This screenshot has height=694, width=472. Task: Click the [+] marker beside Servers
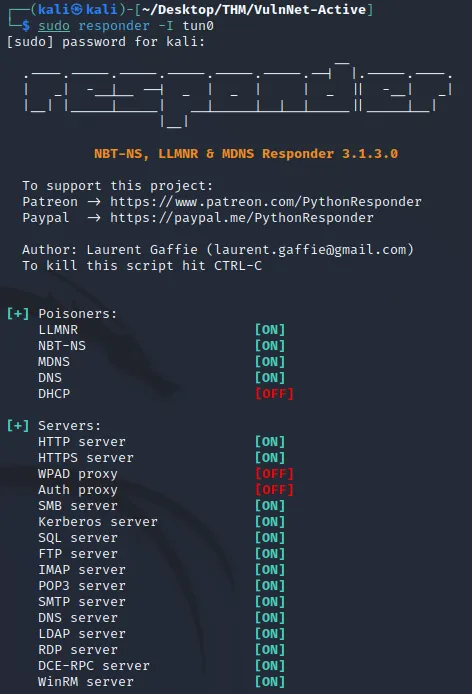[x=18, y=426]
